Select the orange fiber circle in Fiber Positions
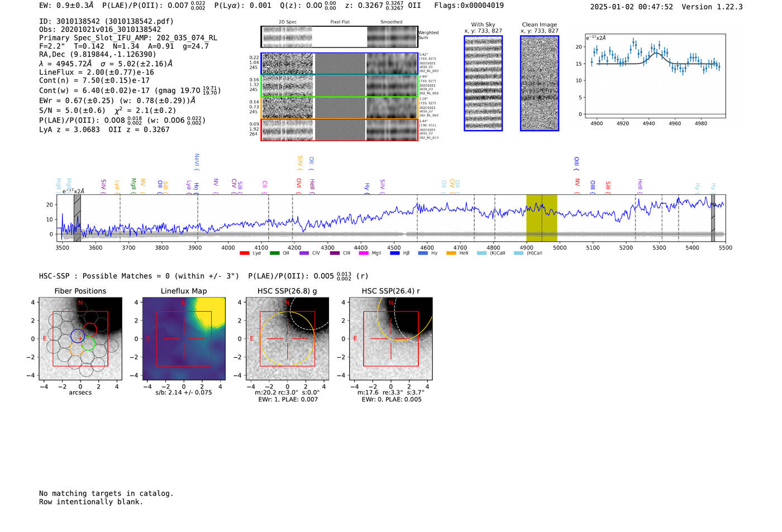The height and width of the screenshot is (532, 782). click(77, 350)
